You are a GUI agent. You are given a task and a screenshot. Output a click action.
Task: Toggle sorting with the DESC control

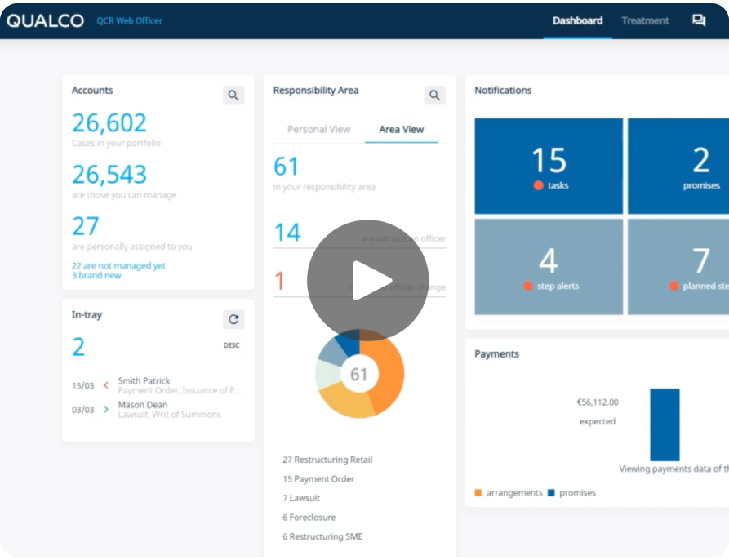point(231,345)
